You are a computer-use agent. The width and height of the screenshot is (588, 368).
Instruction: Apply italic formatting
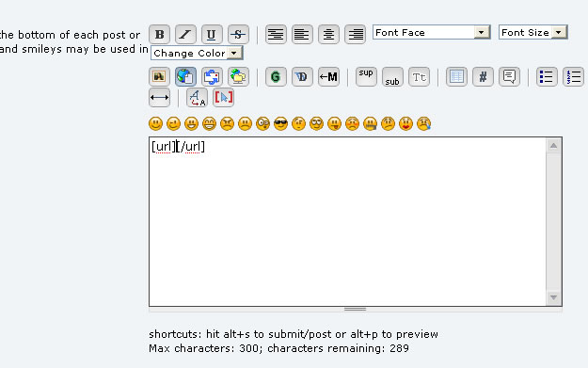tap(185, 35)
